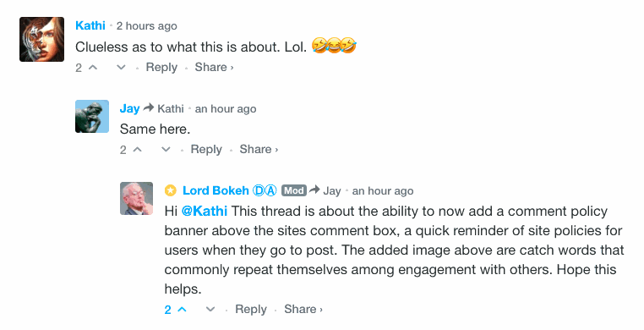Viewport: 644px width, 330px height.
Task: Reply to Lord Bokeh's comment
Action: click(x=250, y=310)
